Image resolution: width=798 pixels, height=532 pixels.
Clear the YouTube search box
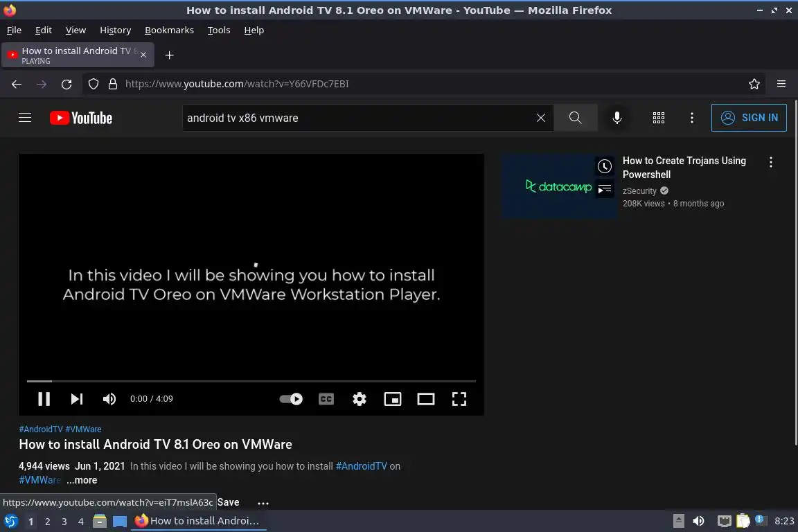pyautogui.click(x=540, y=118)
